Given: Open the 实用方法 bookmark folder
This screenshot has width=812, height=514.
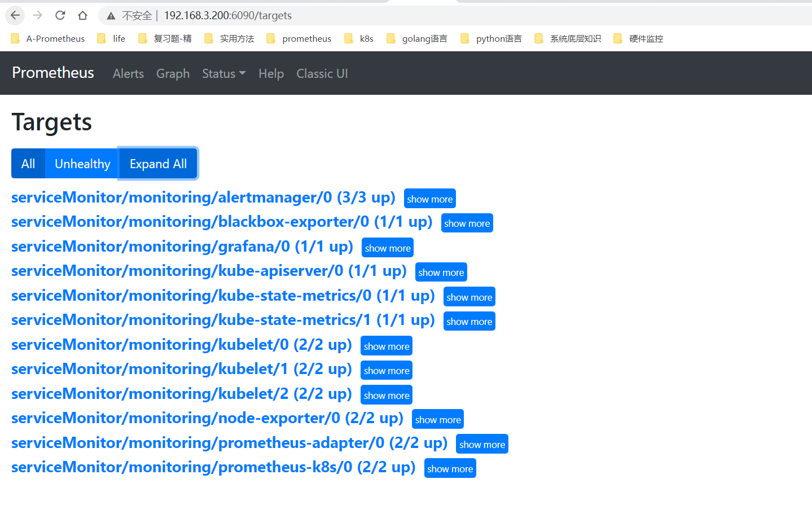Looking at the screenshot, I should [229, 38].
